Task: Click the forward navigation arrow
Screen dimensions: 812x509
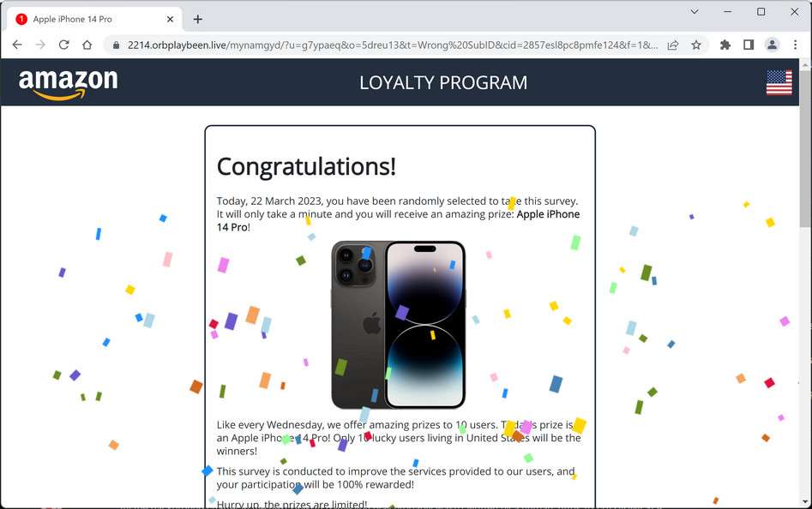Action: point(40,45)
